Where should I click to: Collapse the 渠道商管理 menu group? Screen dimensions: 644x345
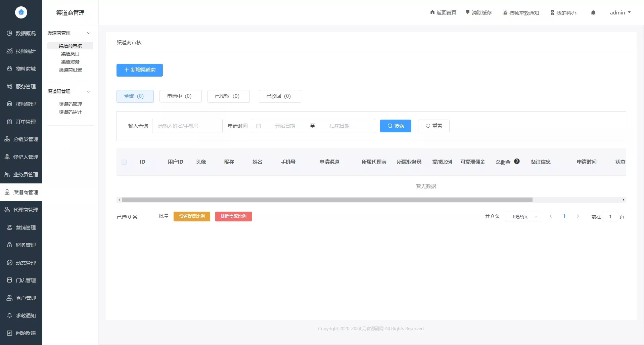(89, 33)
